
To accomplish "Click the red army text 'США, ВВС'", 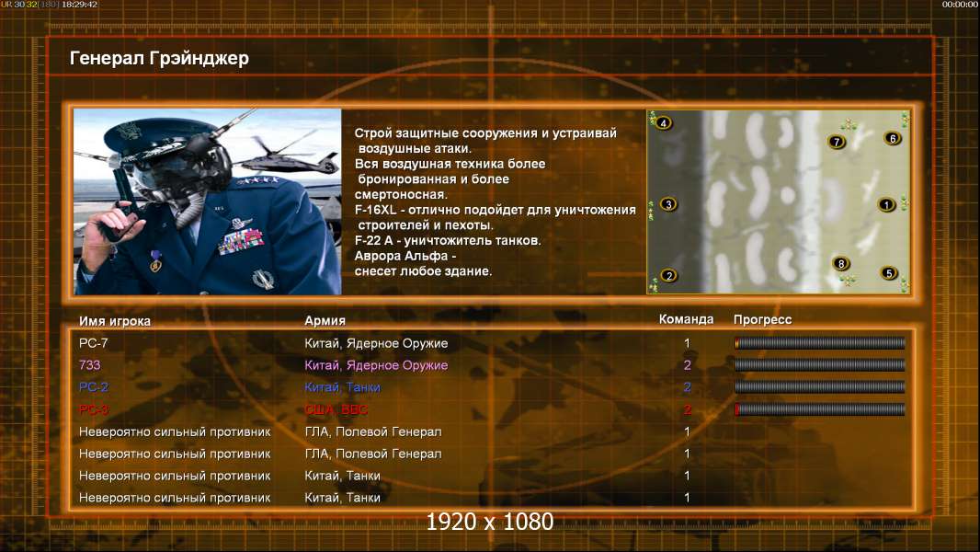I will (x=336, y=409).
